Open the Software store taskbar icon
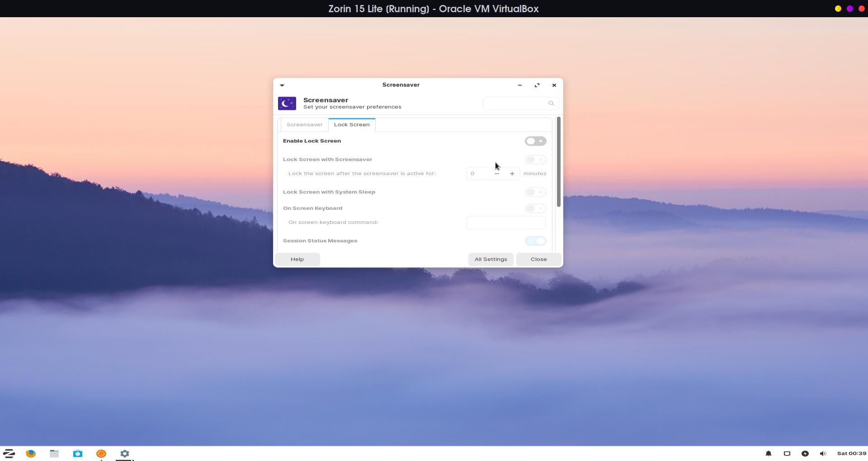The width and height of the screenshot is (868, 461). click(78, 453)
